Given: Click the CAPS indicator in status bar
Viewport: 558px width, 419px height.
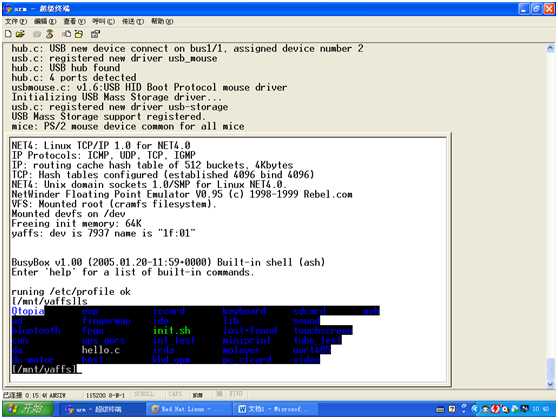Looking at the screenshot, I should click(x=175, y=394).
